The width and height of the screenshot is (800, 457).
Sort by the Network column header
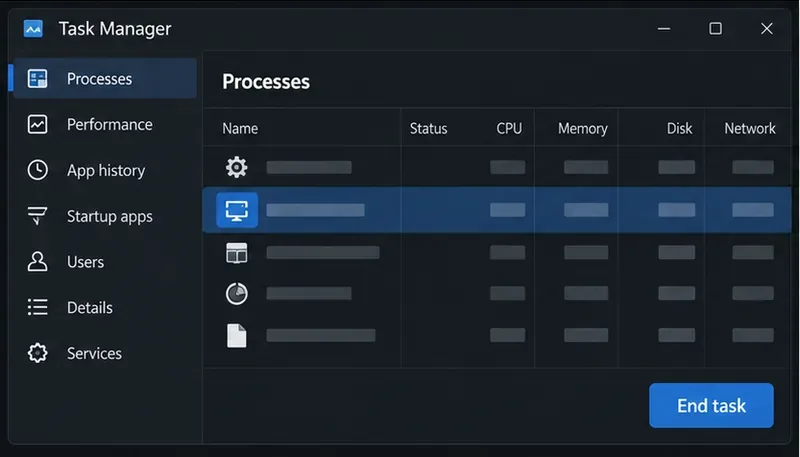click(x=750, y=129)
